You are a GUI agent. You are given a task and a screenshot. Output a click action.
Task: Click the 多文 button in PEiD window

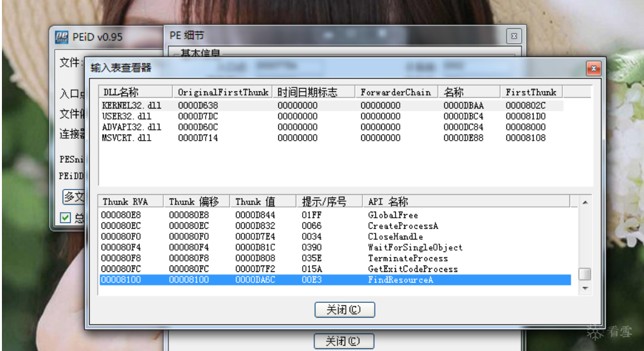73,197
